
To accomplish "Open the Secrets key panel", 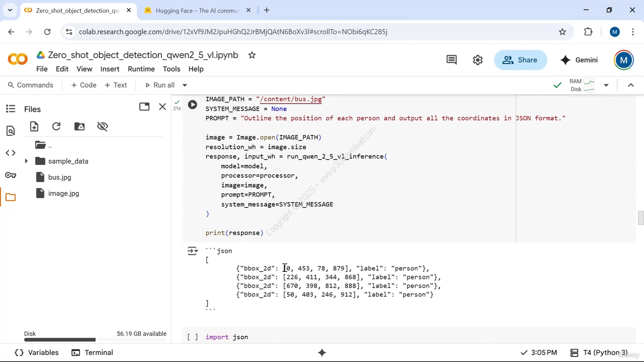I will 11,175.
